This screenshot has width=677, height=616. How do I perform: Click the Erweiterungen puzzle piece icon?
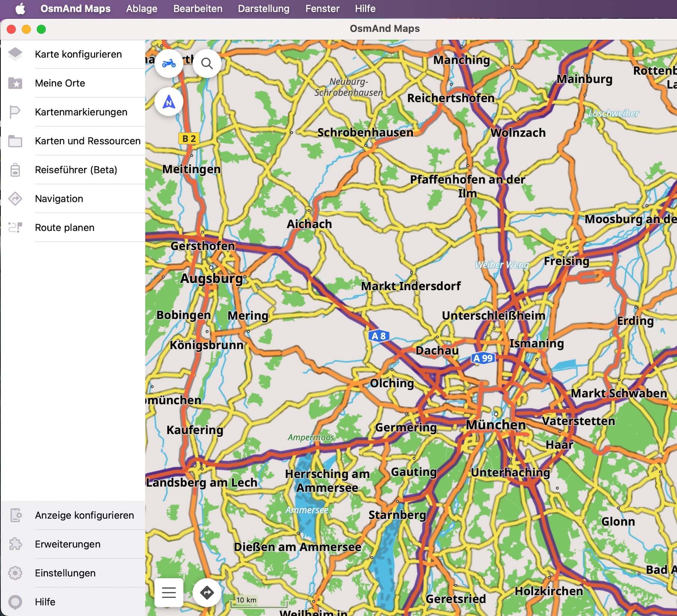tap(15, 544)
